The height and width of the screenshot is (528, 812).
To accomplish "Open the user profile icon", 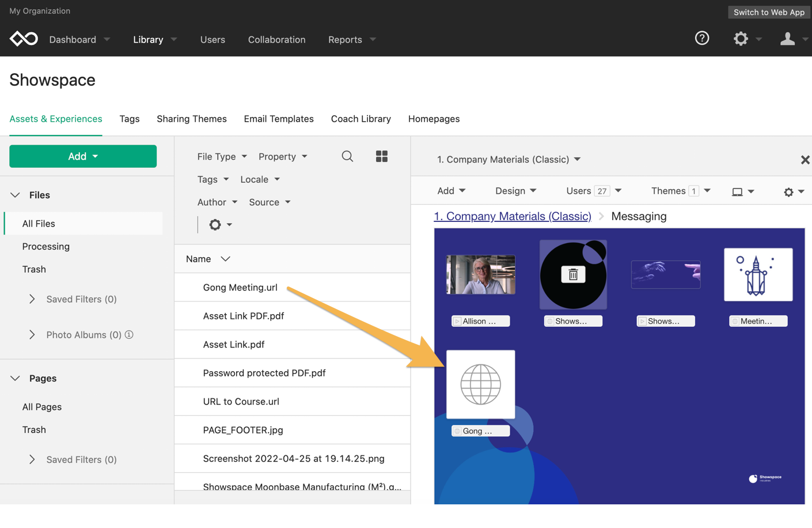I will tap(787, 39).
